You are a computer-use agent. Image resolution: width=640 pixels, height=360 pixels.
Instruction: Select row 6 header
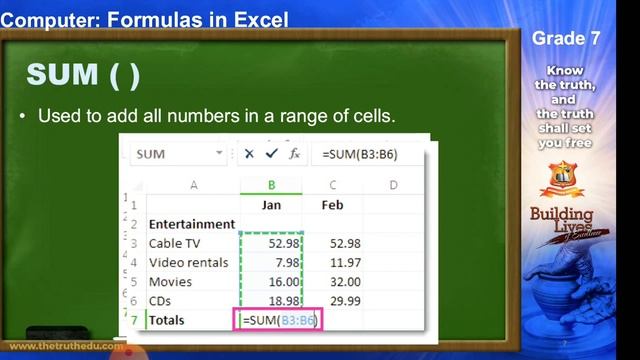[x=134, y=301]
